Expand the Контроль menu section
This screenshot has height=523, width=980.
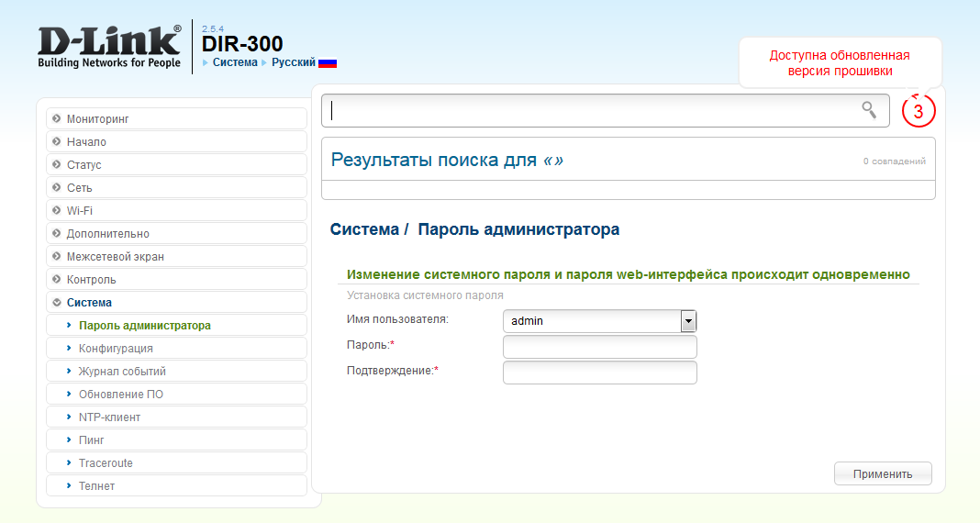[176, 279]
